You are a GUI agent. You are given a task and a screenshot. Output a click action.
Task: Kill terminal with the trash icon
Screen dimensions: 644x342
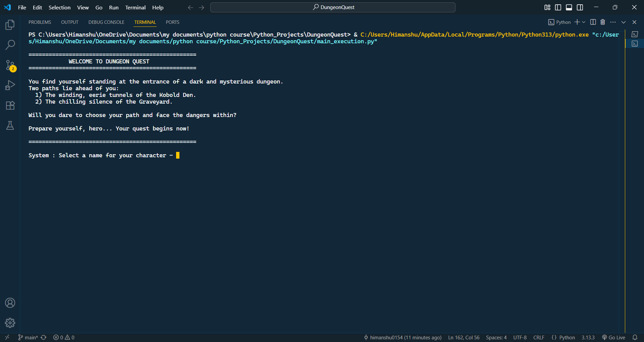click(x=603, y=22)
